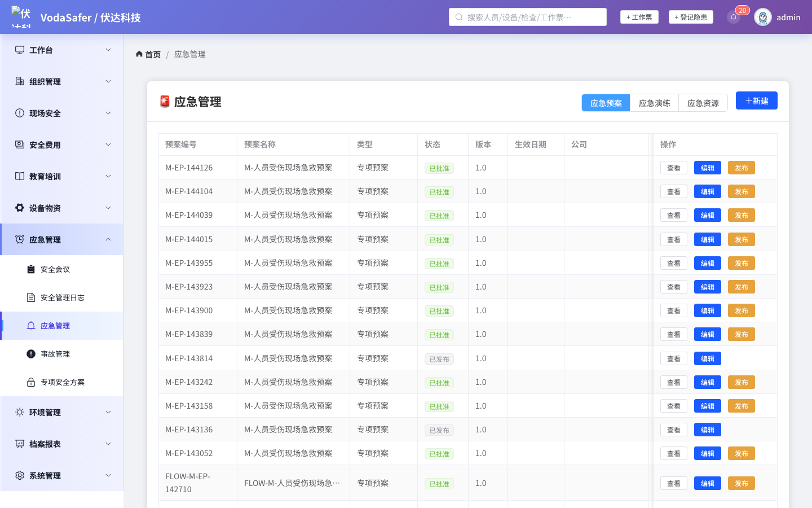The width and height of the screenshot is (812, 508).
Task: Go to 首页 breadcrumb link
Action: pos(148,54)
